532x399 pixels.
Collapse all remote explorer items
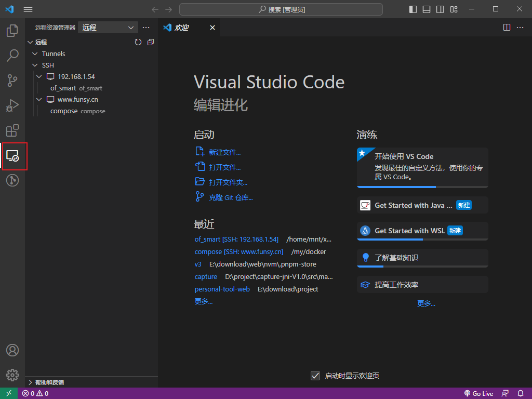151,42
